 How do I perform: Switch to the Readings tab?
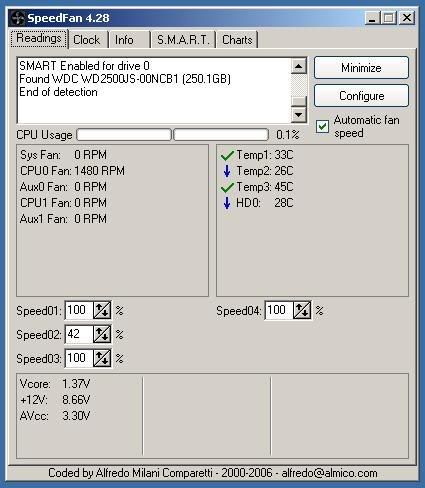pos(39,39)
